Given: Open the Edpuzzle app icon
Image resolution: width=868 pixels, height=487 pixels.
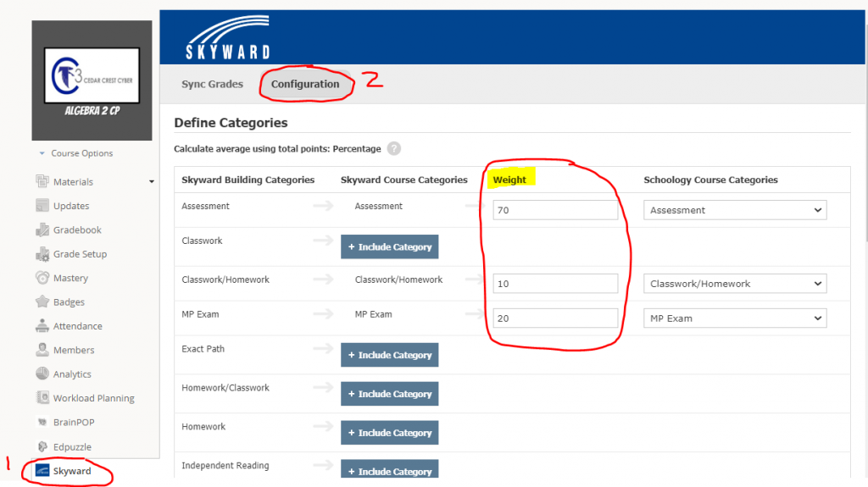Looking at the screenshot, I should (42, 446).
